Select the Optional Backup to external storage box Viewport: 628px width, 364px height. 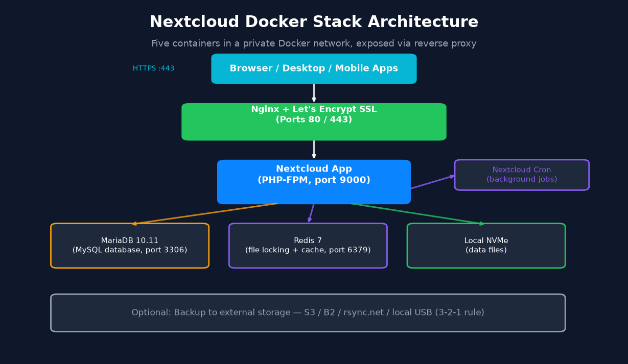coord(308,313)
